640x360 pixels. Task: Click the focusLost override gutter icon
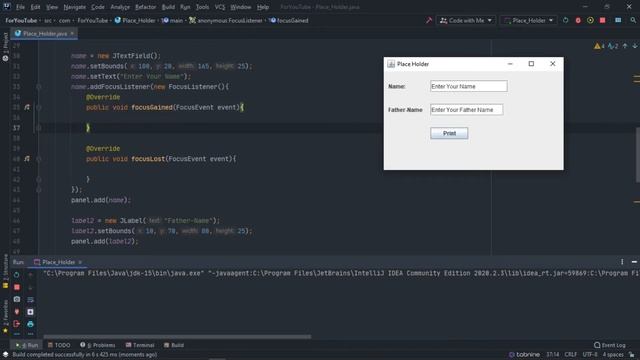[x=27, y=159]
